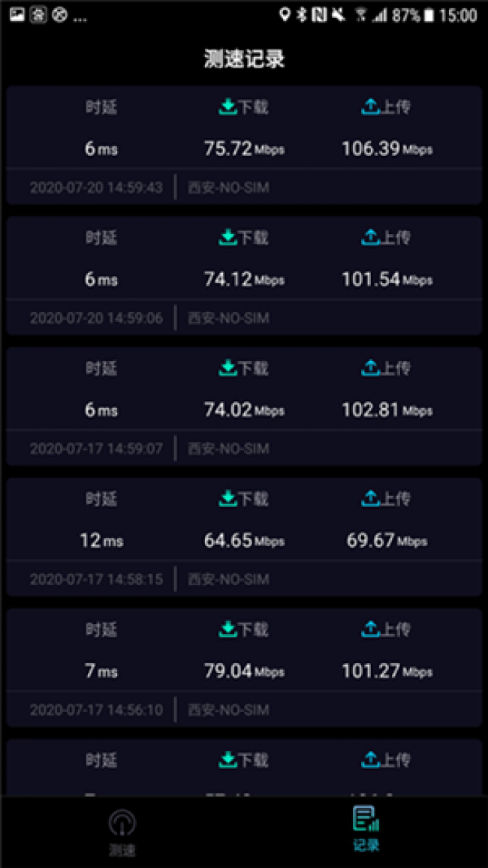Click upload icon in the 69.67 Mbps record
The height and width of the screenshot is (868, 488).
[x=371, y=498]
